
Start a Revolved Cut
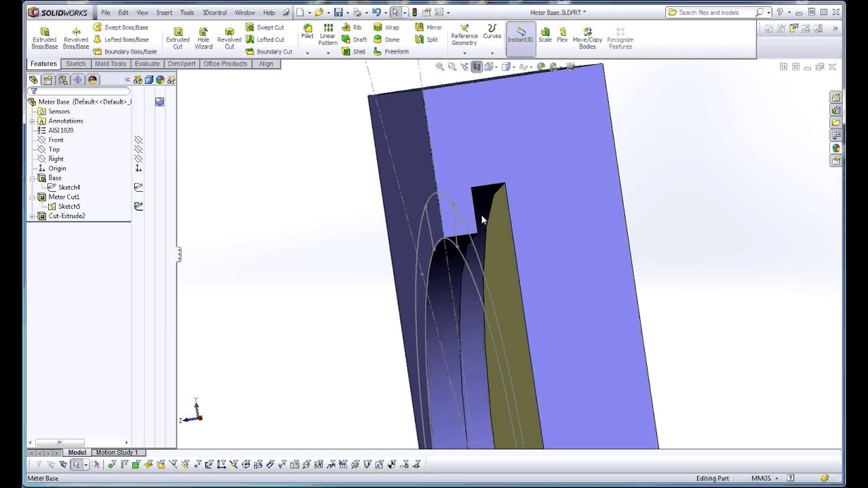tap(229, 38)
